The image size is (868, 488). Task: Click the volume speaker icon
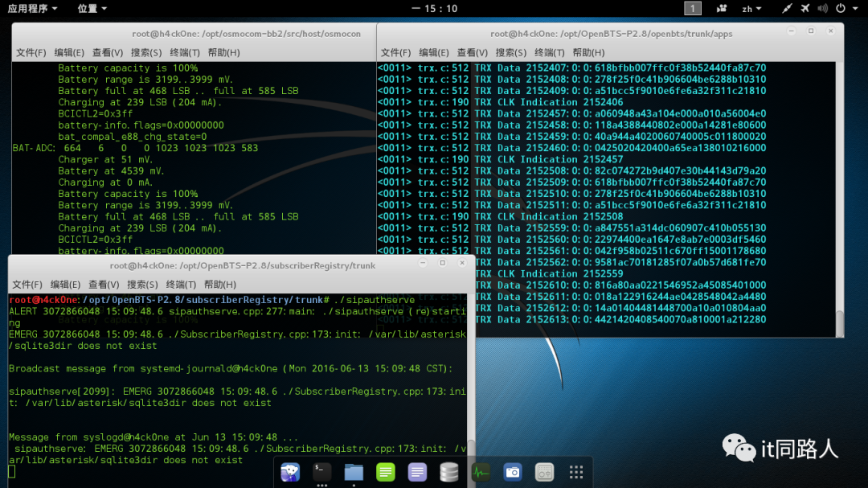[x=823, y=8]
